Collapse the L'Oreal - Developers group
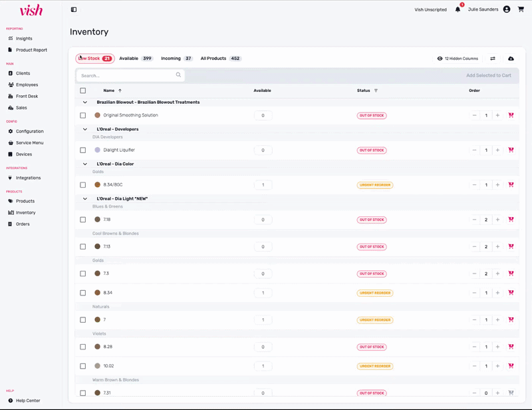Screen dimensions: 532x410 pyautogui.click(x=85, y=129)
